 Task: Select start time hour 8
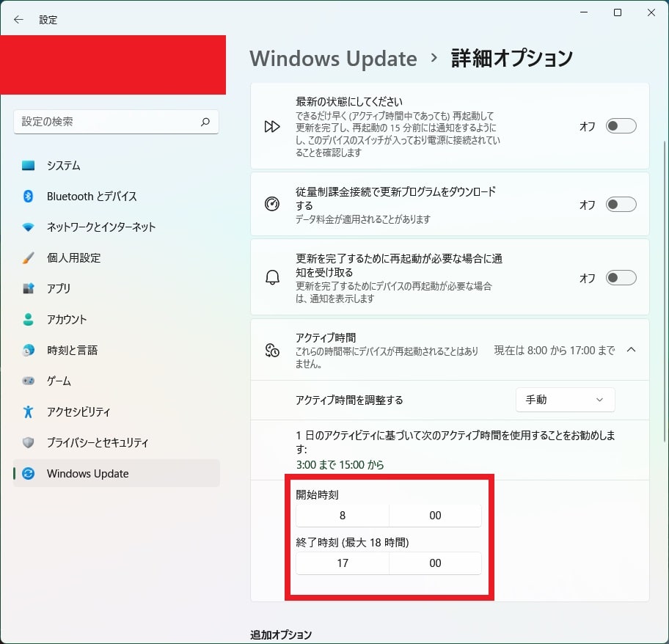click(x=342, y=516)
